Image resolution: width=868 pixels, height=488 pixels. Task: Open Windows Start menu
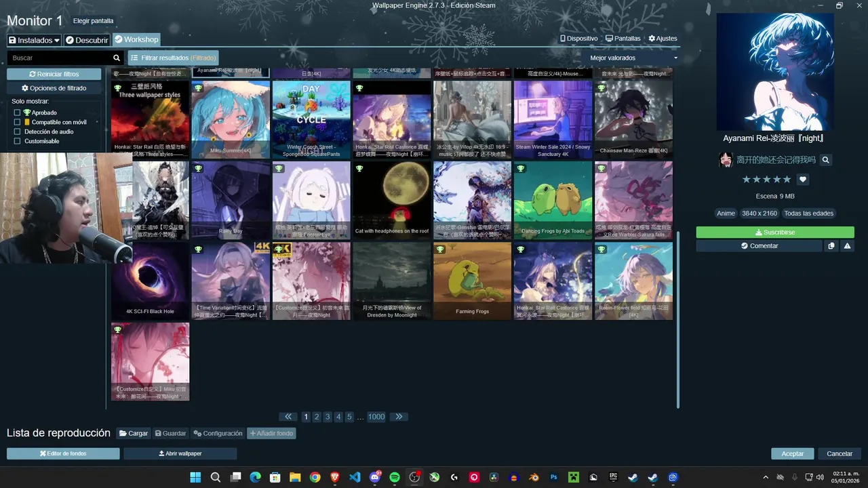coord(195,477)
